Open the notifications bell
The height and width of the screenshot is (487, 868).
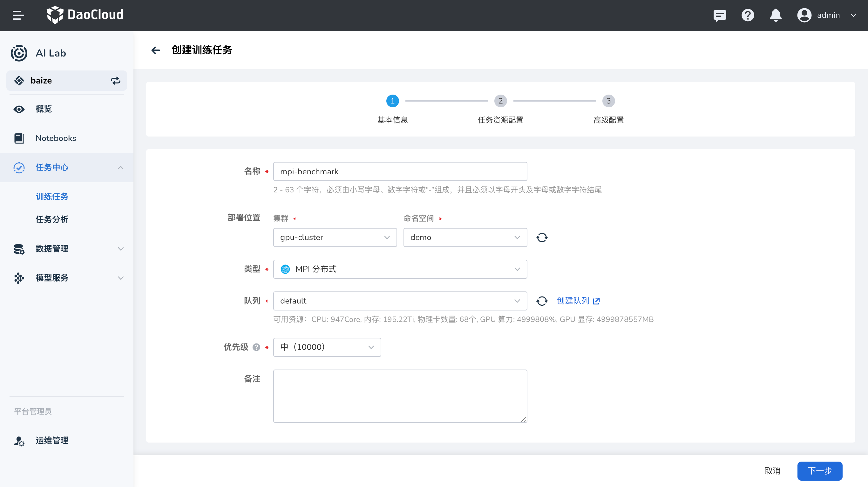pyautogui.click(x=775, y=15)
